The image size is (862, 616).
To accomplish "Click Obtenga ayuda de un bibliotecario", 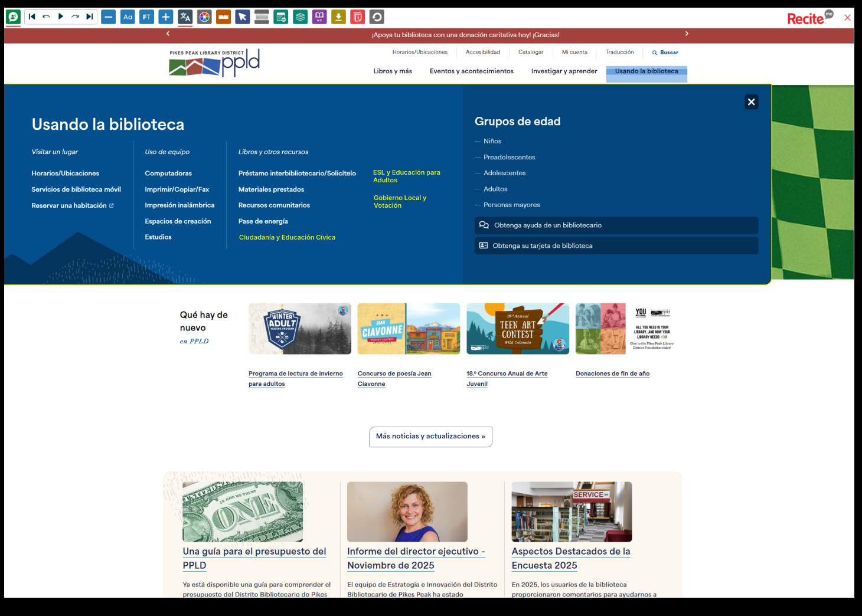I will 616,225.
